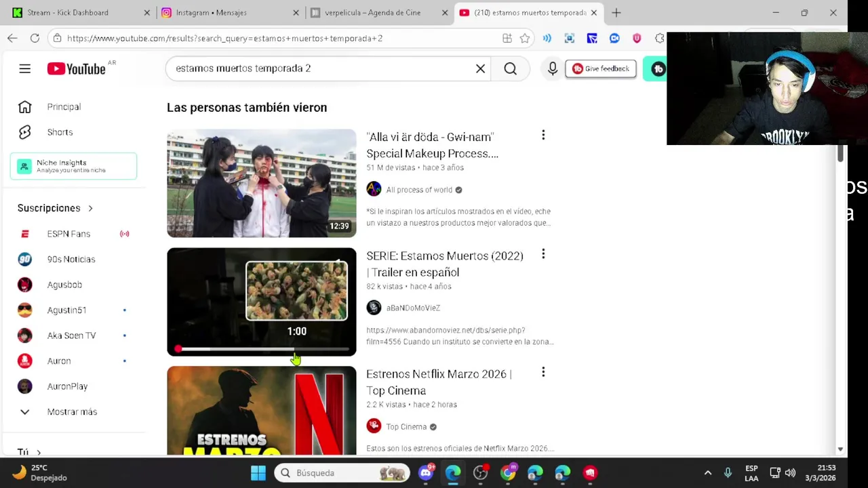
Task: Open the browser extensions puzzle icon
Action: [659, 39]
